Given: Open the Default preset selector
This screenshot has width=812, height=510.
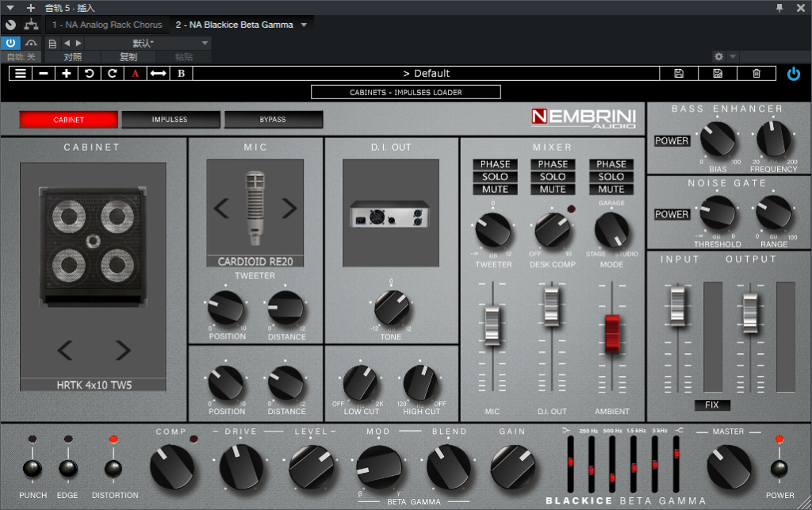Looking at the screenshot, I should pos(426,74).
